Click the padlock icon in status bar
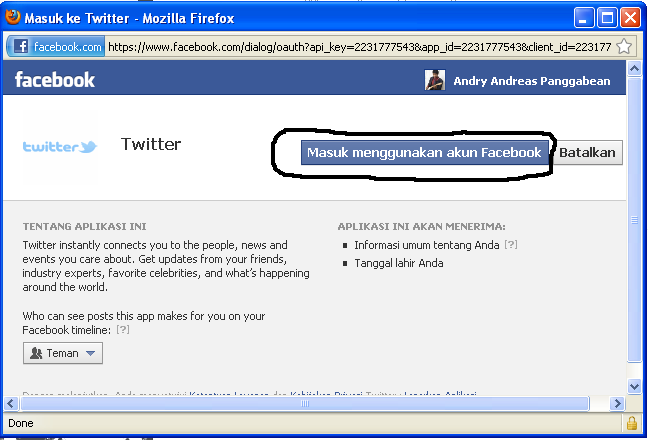This screenshot has height=440, width=648. [631, 423]
